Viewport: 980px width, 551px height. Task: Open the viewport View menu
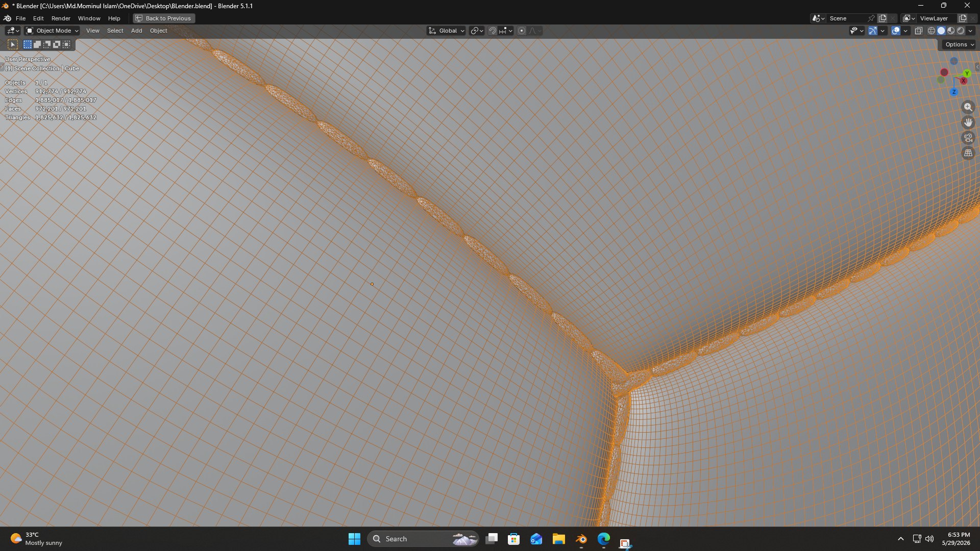[x=92, y=31]
